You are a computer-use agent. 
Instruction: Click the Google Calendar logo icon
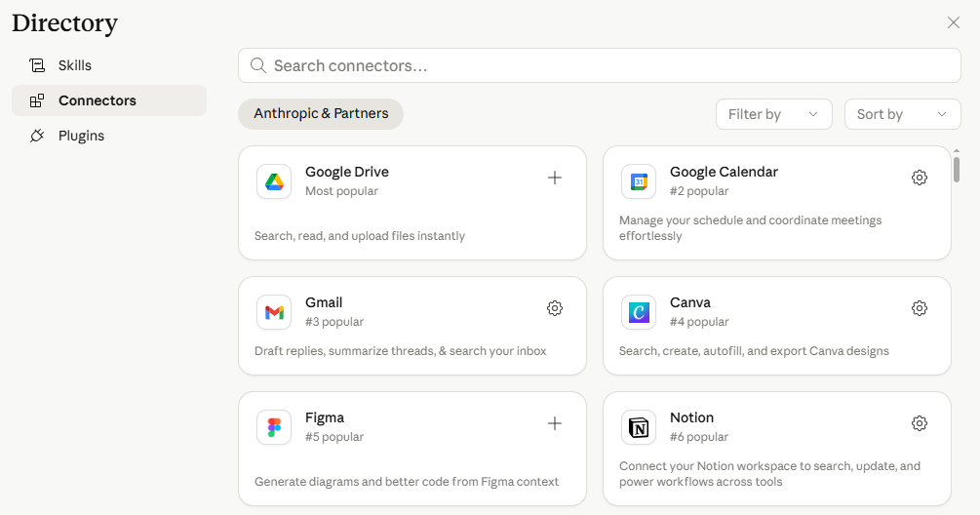639,181
